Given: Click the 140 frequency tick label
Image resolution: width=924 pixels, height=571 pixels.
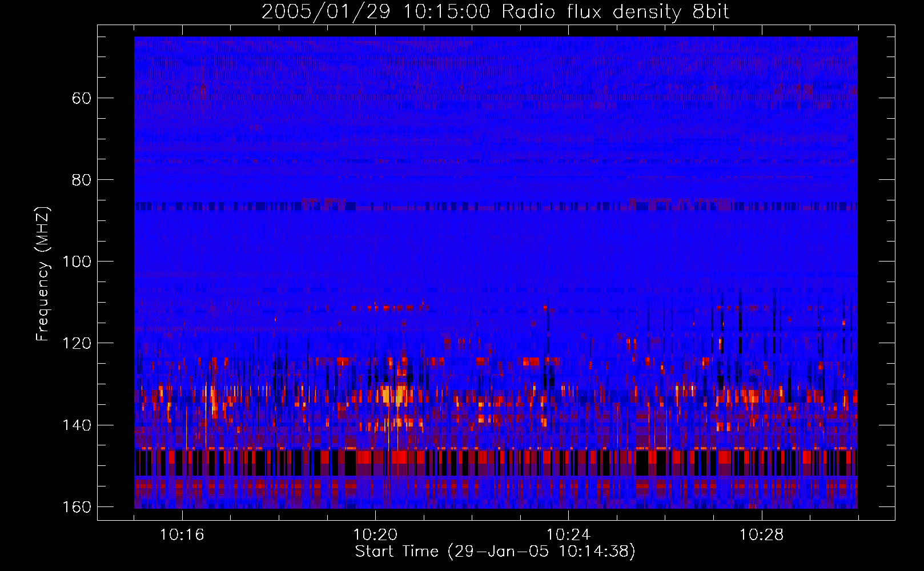Looking at the screenshot, I should pyautogui.click(x=77, y=425).
